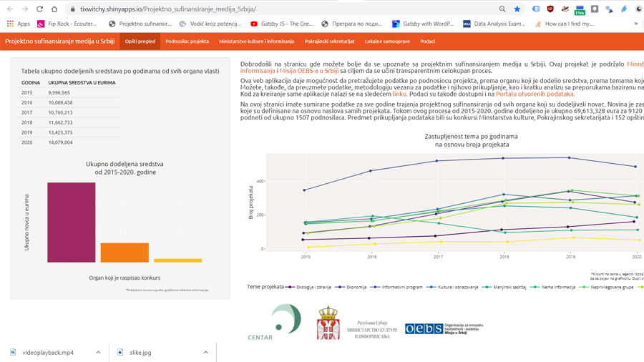The width and height of the screenshot is (644, 362).
Task: Switch to Podnosilac projekta tab
Action: pyautogui.click(x=187, y=41)
